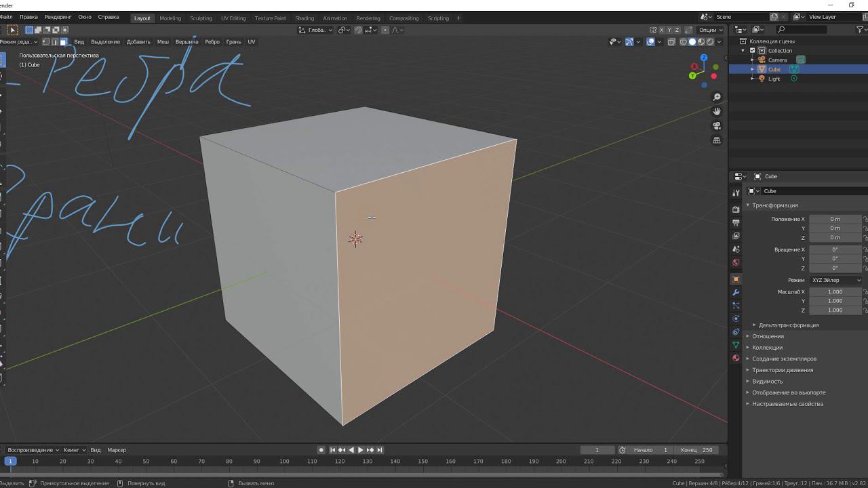Screen dimensions: 868x488
Task: Open Кеинг keying menu
Action: (75, 450)
